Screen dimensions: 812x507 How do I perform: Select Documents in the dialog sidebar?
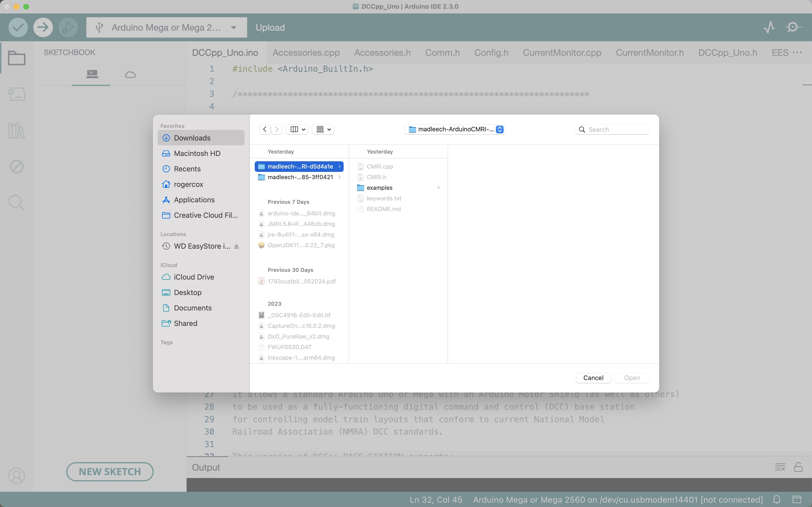(193, 308)
